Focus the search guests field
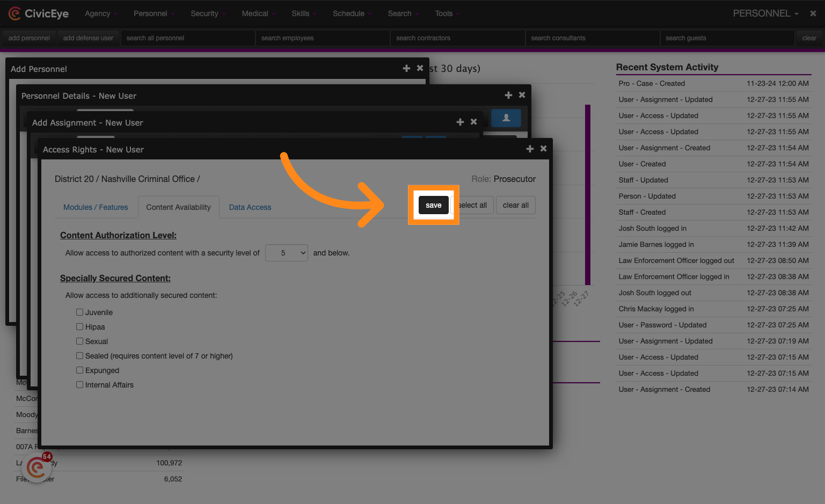This screenshot has width=825, height=504. coord(727,38)
